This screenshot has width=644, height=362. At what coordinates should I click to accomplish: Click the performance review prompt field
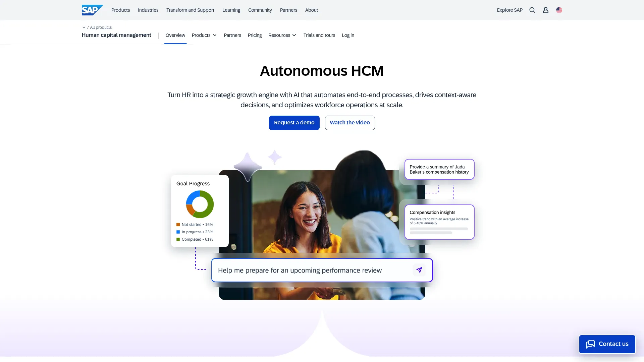(322, 270)
